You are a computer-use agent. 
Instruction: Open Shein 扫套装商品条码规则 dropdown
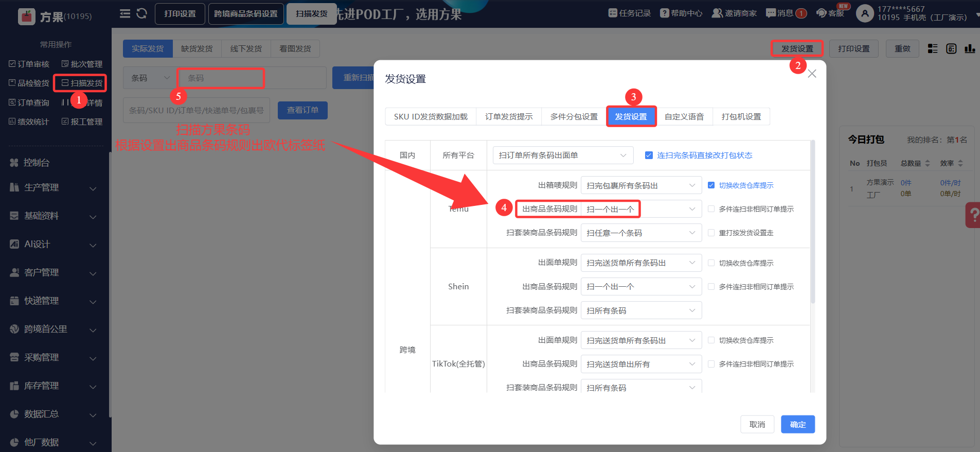(641, 310)
